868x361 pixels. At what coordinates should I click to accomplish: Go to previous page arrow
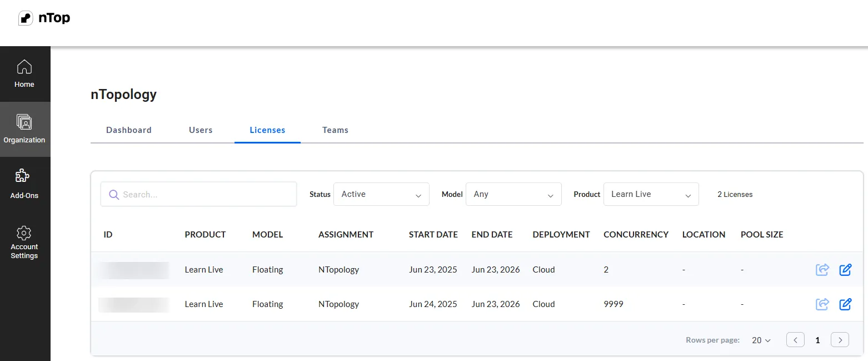click(x=795, y=340)
